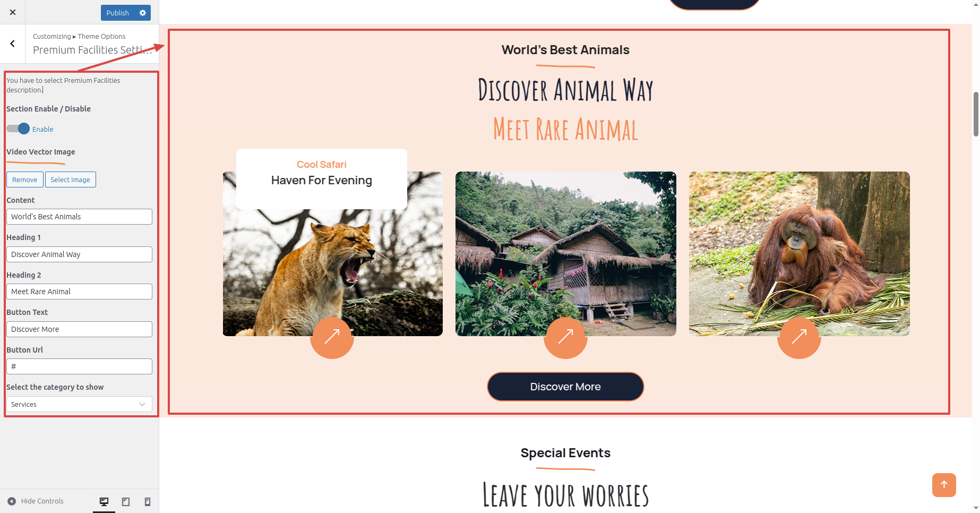Click the Publish button
Screen dimensions: 980x513
[x=117, y=13]
